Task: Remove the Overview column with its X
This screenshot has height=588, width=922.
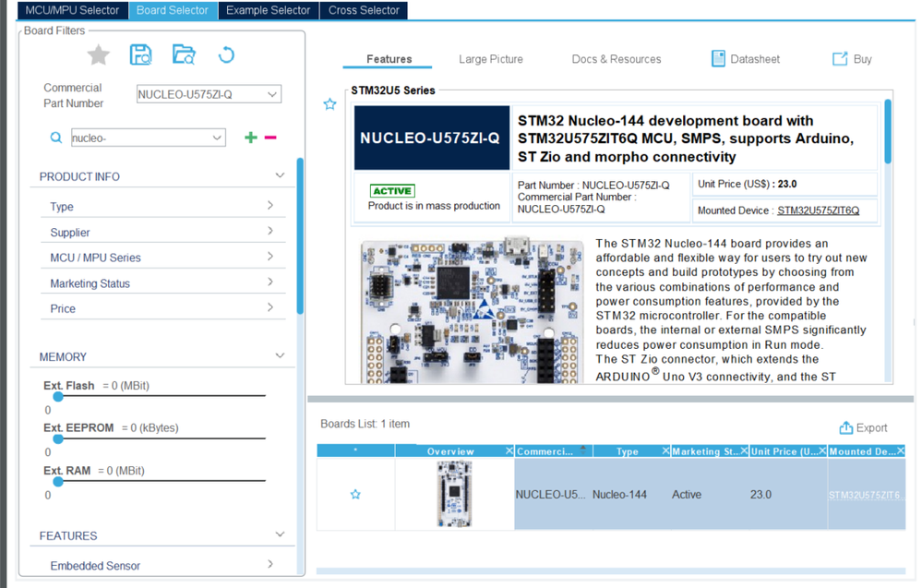Action: 509,451
